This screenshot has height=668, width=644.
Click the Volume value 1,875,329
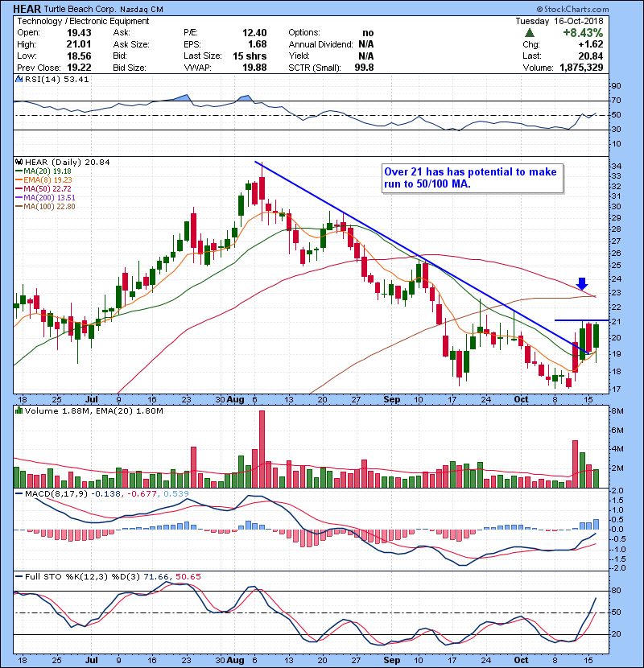pos(581,68)
